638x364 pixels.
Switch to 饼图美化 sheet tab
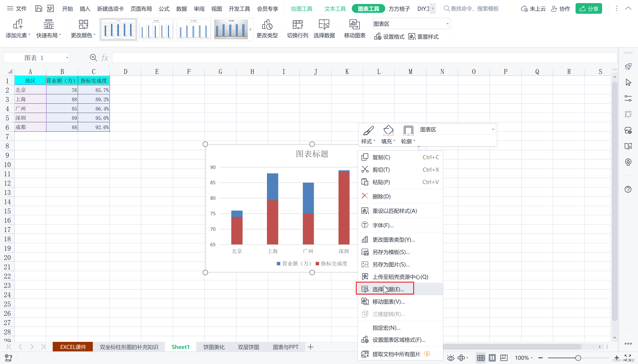point(214,347)
